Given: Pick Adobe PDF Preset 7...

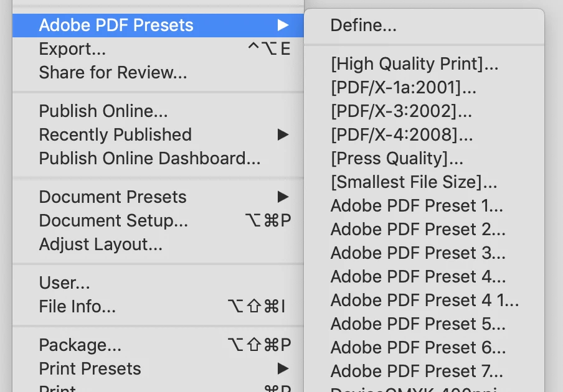Looking at the screenshot, I should click(424, 371).
